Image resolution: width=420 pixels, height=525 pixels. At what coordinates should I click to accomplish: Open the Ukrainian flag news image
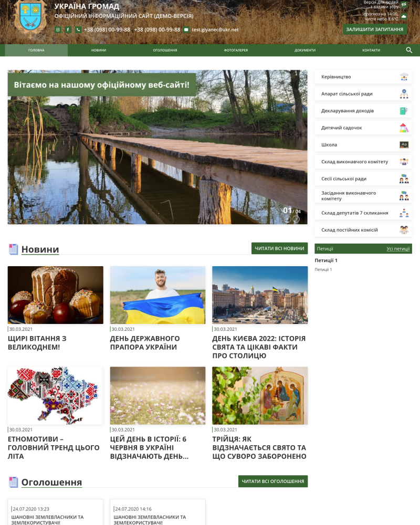coord(157,295)
